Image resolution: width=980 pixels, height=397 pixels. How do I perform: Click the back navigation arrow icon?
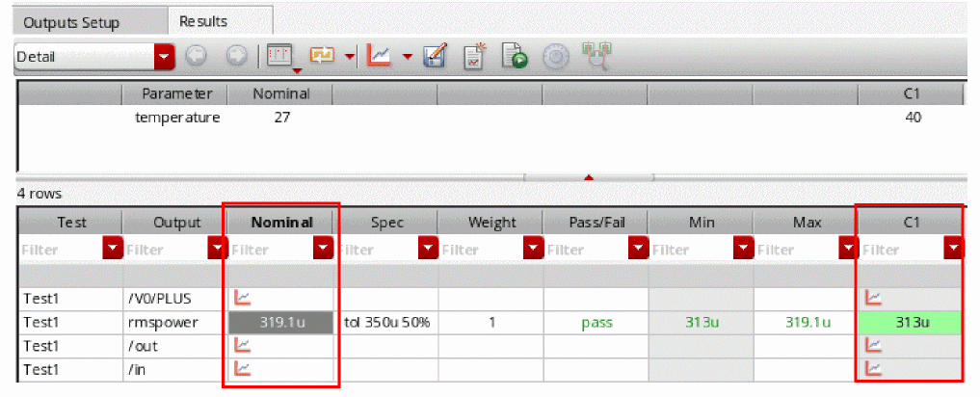coord(197,57)
